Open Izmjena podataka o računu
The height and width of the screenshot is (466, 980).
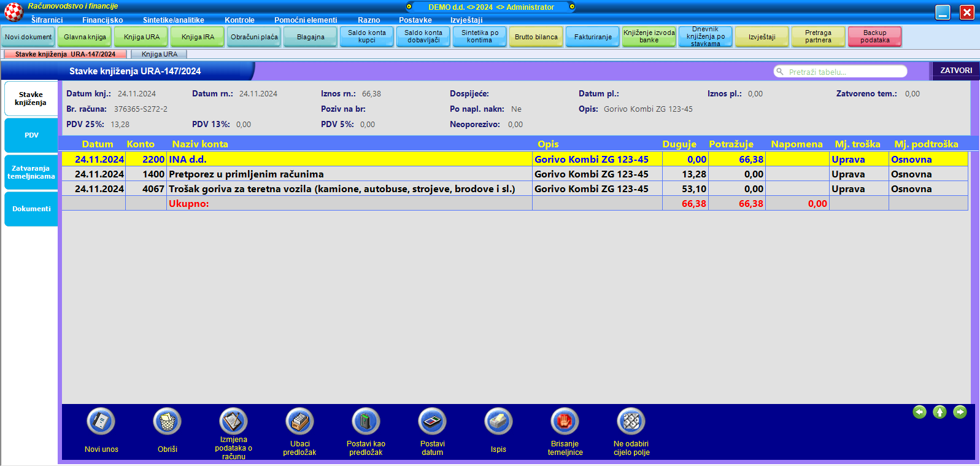(233, 422)
